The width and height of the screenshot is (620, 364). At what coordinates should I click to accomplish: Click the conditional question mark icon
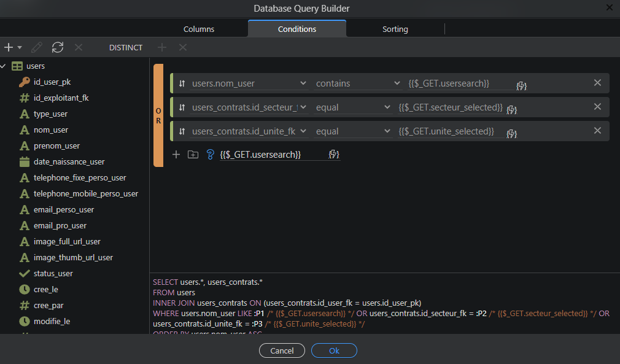[x=210, y=155]
